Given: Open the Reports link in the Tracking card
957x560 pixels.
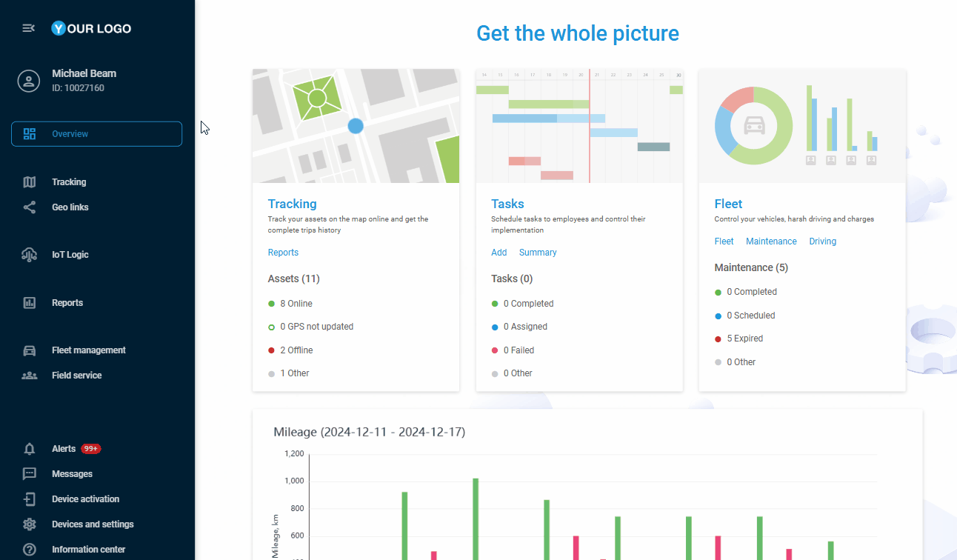Looking at the screenshot, I should [283, 253].
